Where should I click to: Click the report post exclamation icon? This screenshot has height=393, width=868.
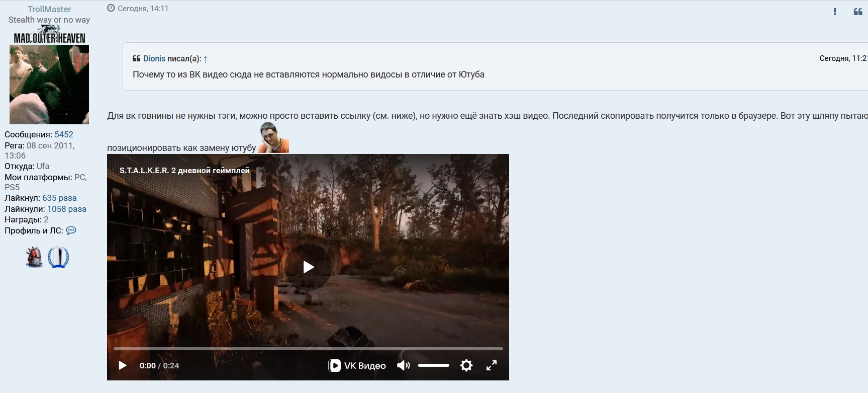(x=835, y=12)
